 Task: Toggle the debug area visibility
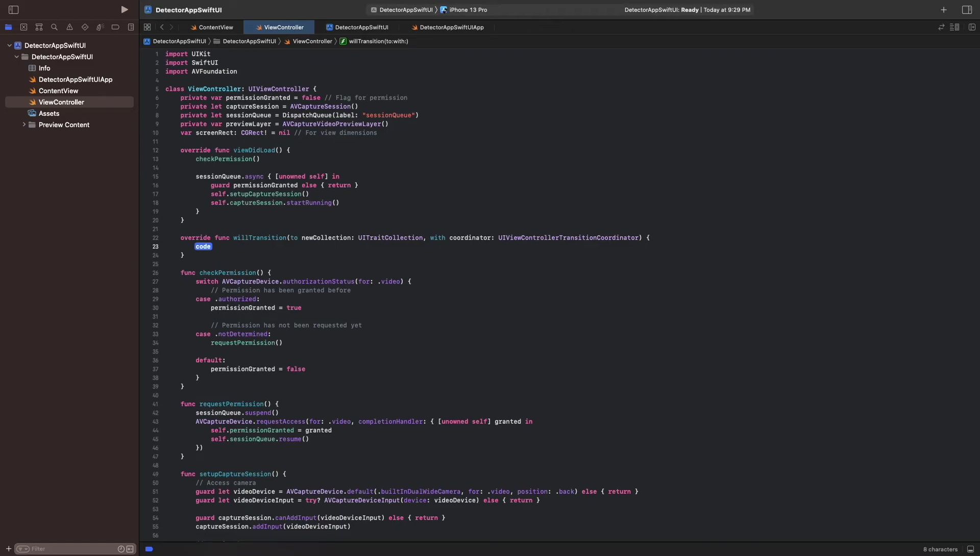point(970,549)
